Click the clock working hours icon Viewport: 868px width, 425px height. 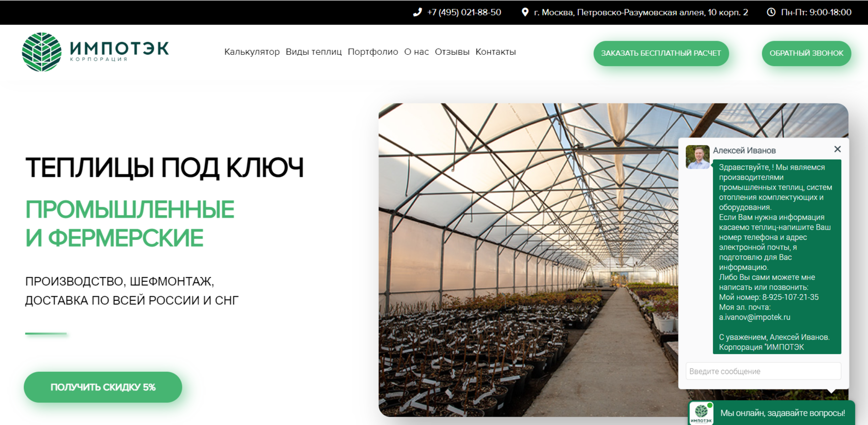pyautogui.click(x=771, y=12)
